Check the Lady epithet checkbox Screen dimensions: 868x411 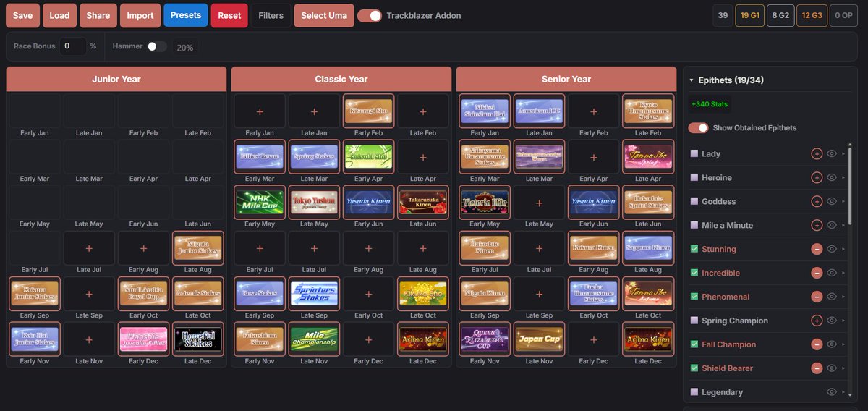click(x=694, y=153)
